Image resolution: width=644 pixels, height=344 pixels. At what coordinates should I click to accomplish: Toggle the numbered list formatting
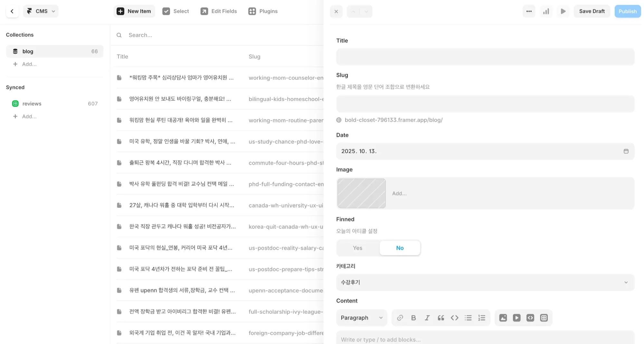pos(482,318)
